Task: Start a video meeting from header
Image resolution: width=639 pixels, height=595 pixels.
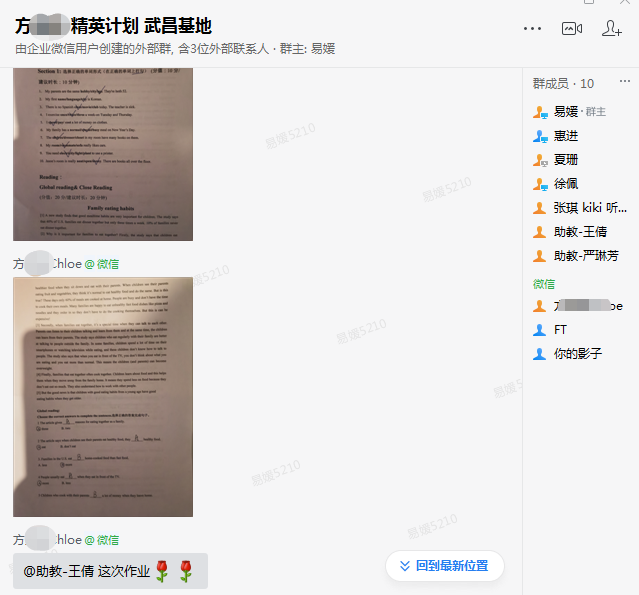Action: tap(572, 28)
